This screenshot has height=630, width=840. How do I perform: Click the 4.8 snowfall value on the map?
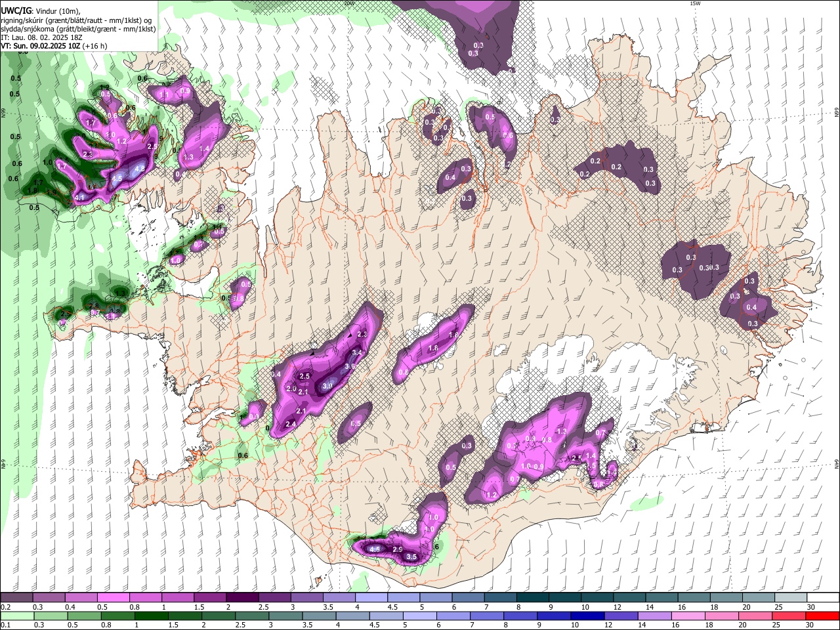coord(138,169)
